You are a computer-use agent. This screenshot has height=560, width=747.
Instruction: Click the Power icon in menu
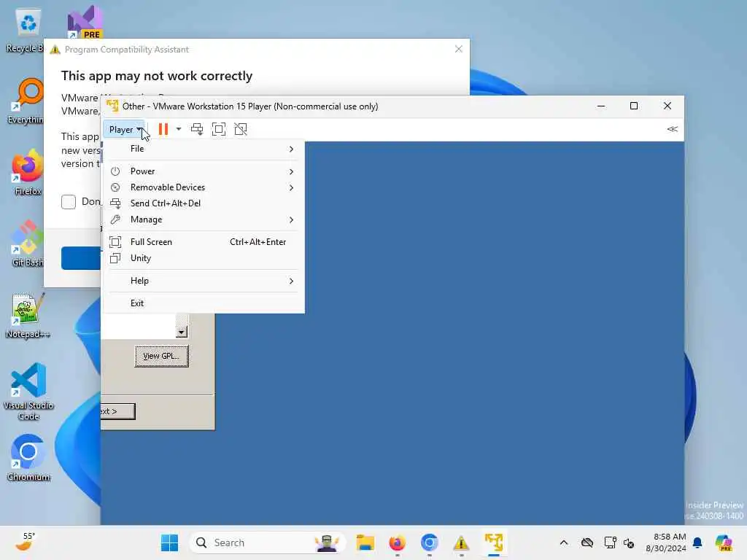pyautogui.click(x=115, y=171)
